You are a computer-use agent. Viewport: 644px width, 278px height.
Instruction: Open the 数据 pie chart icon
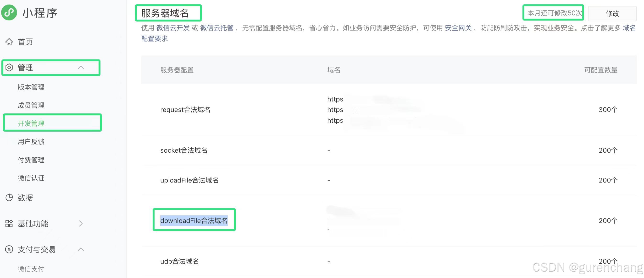9,198
